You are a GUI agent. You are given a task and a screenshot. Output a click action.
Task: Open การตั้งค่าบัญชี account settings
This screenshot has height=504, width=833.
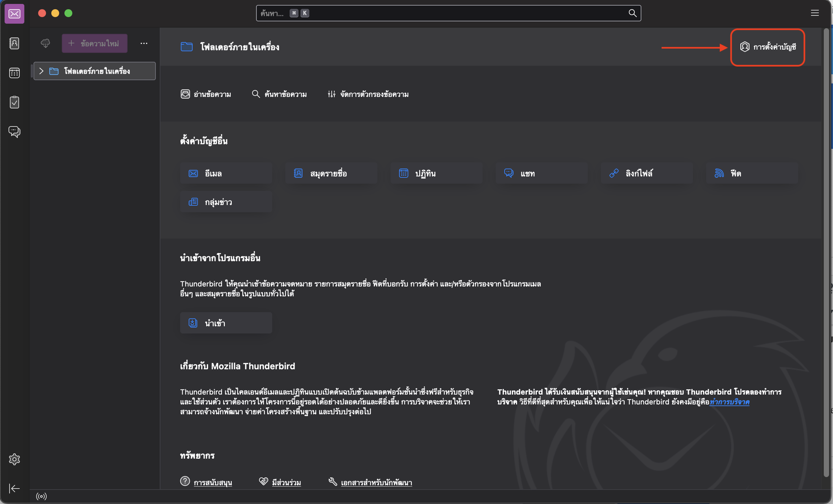(768, 47)
